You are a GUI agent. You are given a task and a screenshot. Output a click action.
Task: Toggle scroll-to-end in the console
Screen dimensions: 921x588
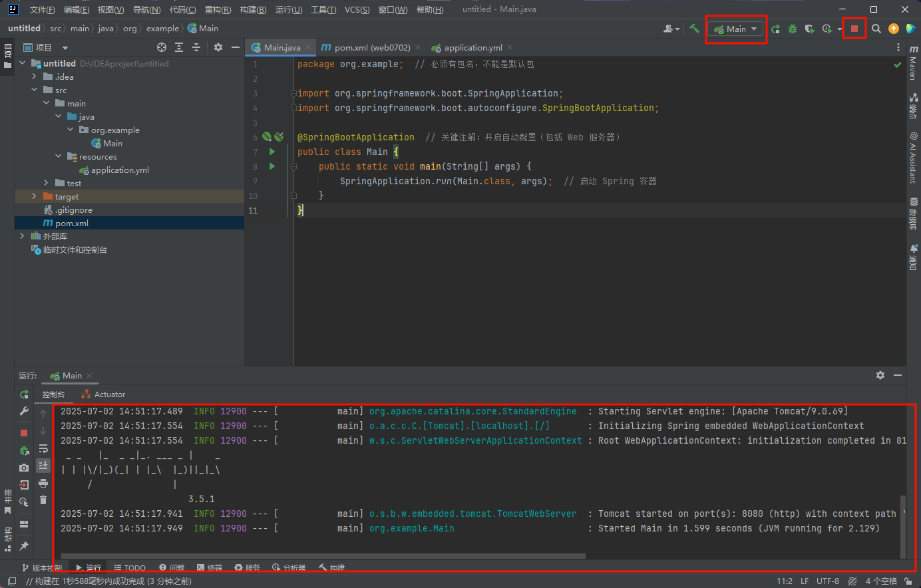tap(43, 466)
